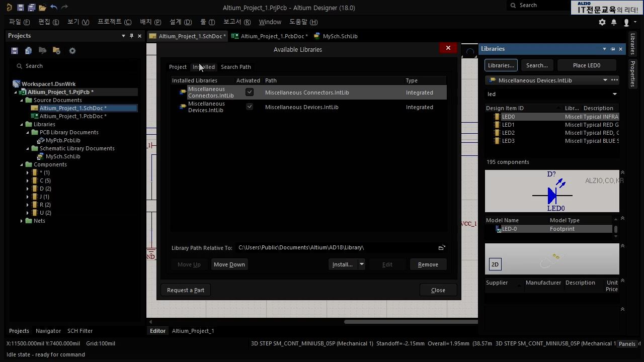Collapse the Source Documents folder
The width and height of the screenshot is (644, 362).
22,100
